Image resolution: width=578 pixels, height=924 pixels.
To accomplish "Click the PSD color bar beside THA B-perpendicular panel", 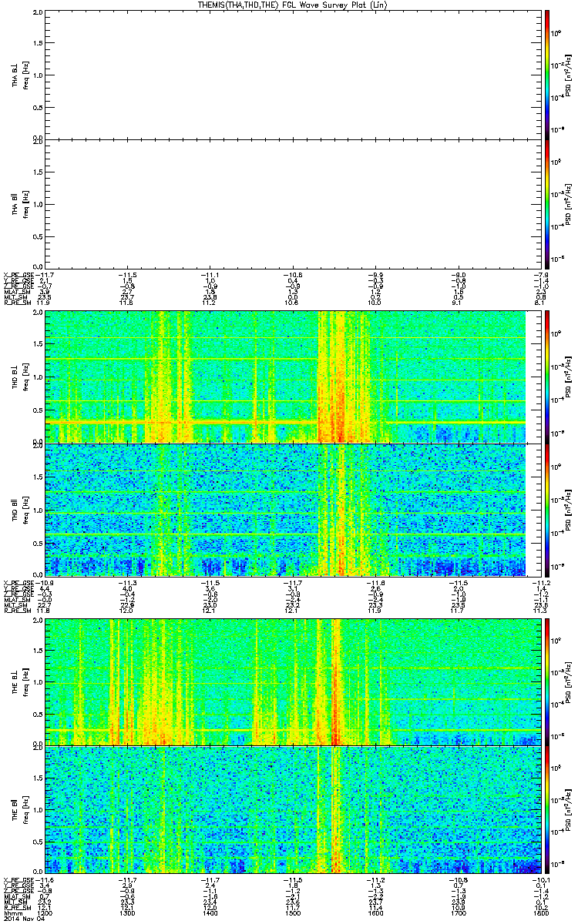I will point(546,74).
